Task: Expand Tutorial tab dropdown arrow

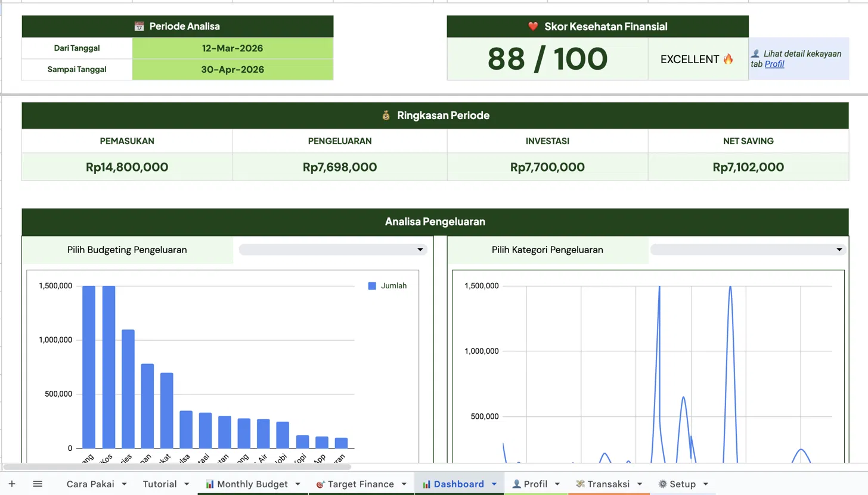Action: [187, 484]
